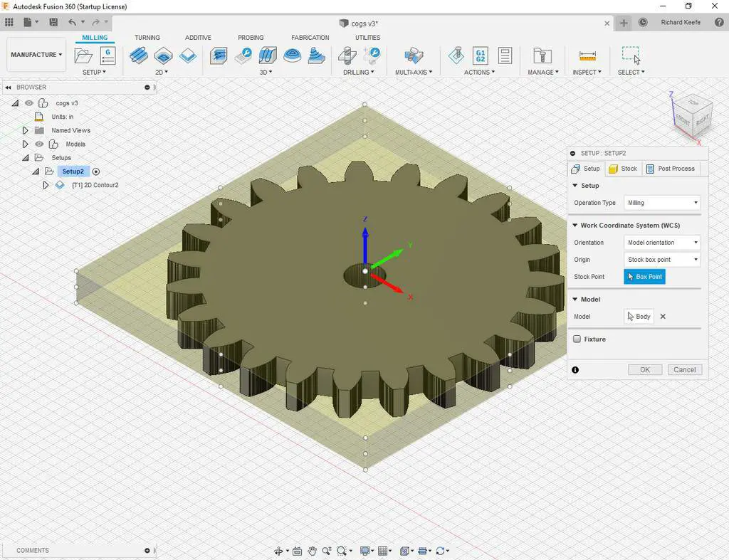Image resolution: width=729 pixels, height=560 pixels.
Task: Open the Operation Type dropdown
Action: click(661, 203)
